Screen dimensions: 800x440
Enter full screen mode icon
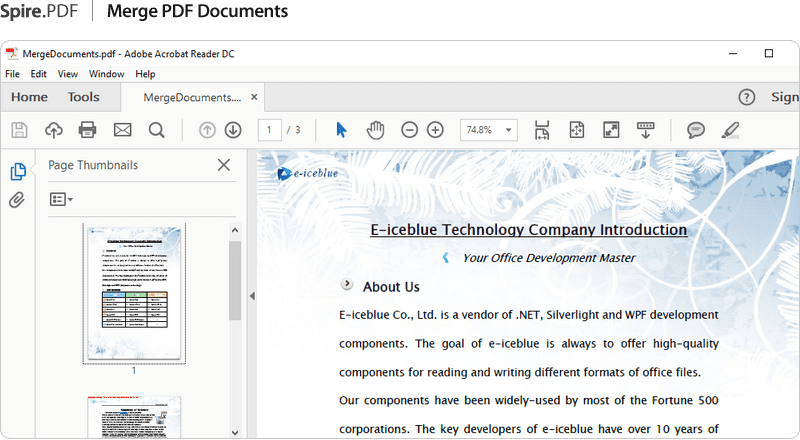coord(611,130)
